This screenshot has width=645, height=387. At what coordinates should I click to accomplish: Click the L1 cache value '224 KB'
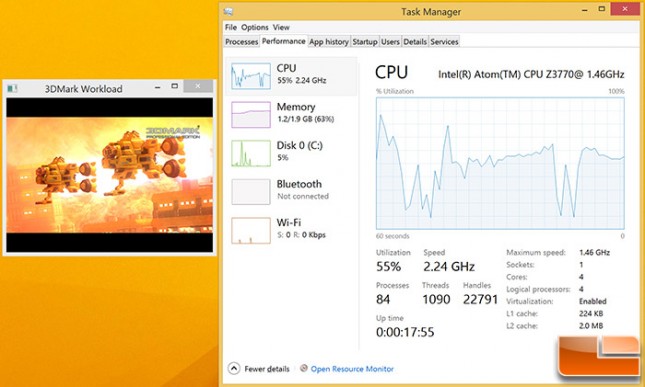[x=591, y=313]
